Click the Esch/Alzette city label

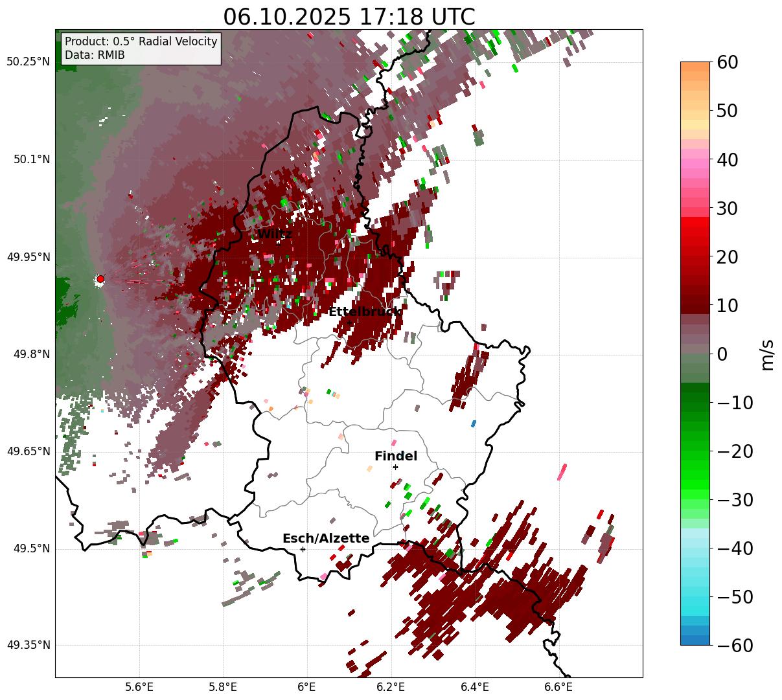tap(326, 538)
